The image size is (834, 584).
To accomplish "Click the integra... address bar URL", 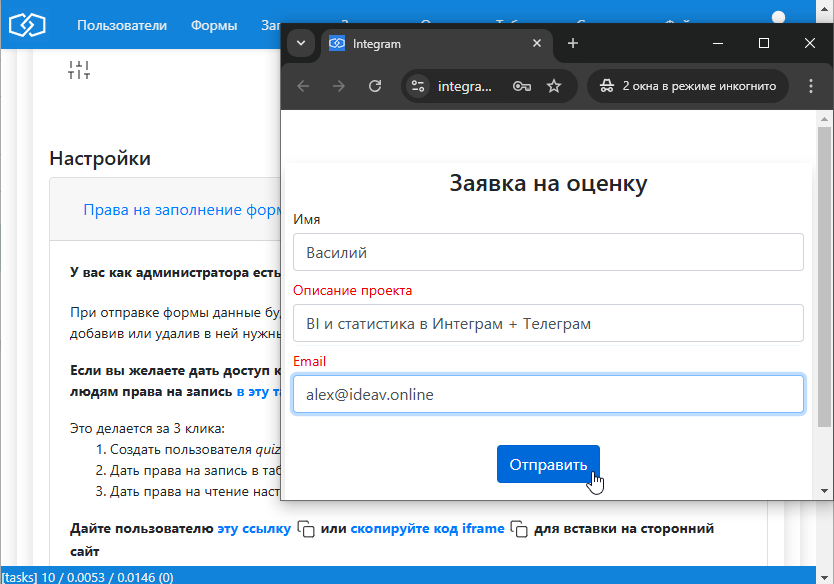I will pos(464,86).
